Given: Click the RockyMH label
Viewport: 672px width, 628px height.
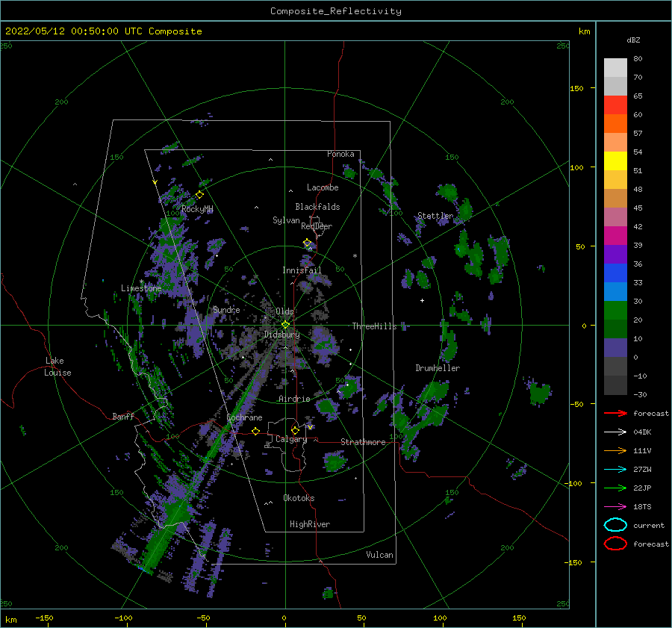Looking at the screenshot, I should coord(197,209).
